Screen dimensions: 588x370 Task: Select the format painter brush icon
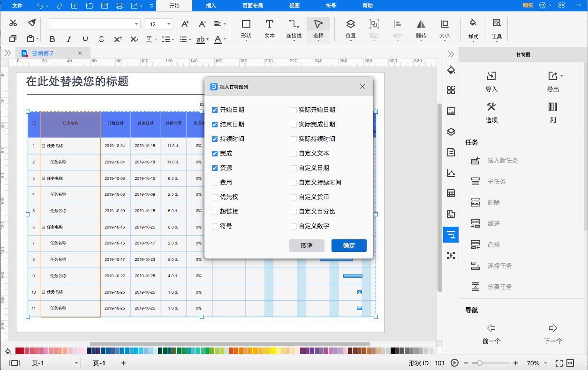31,23
